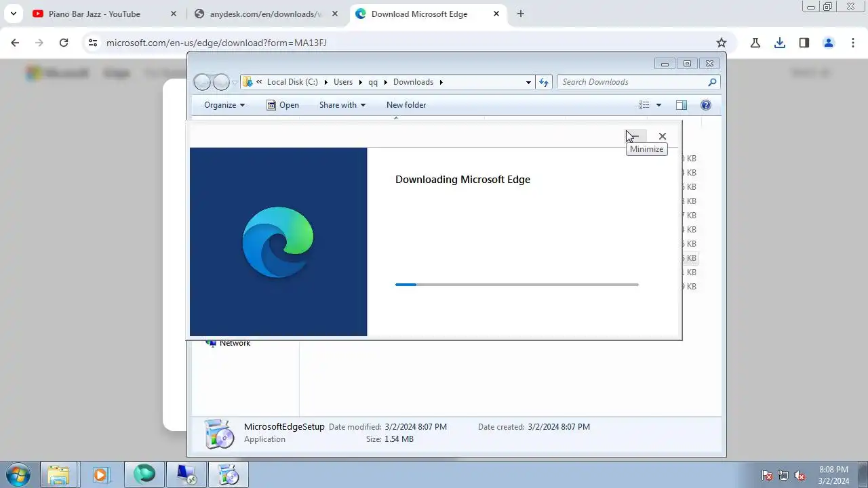Click Search Downloads field
Viewport: 868px width, 488px height.
tap(633, 82)
